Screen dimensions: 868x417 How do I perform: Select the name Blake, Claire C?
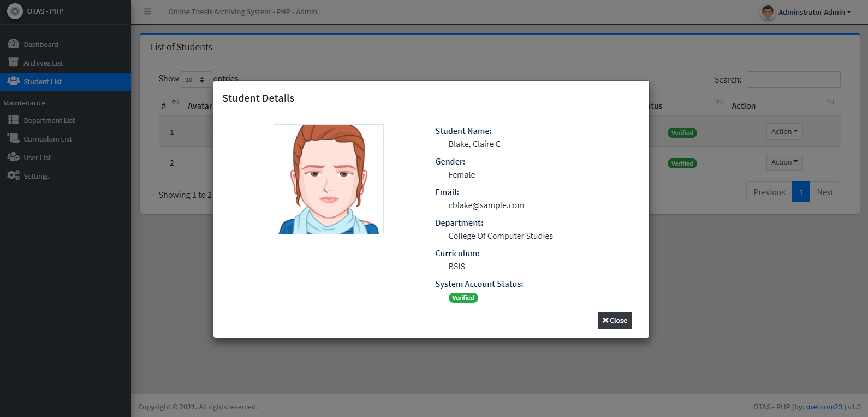coord(474,144)
